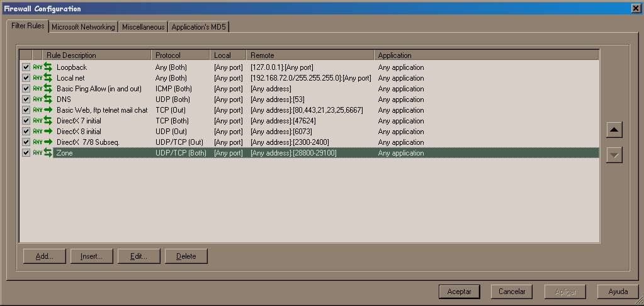Disable the Loopback rule checkbox

click(x=26, y=67)
